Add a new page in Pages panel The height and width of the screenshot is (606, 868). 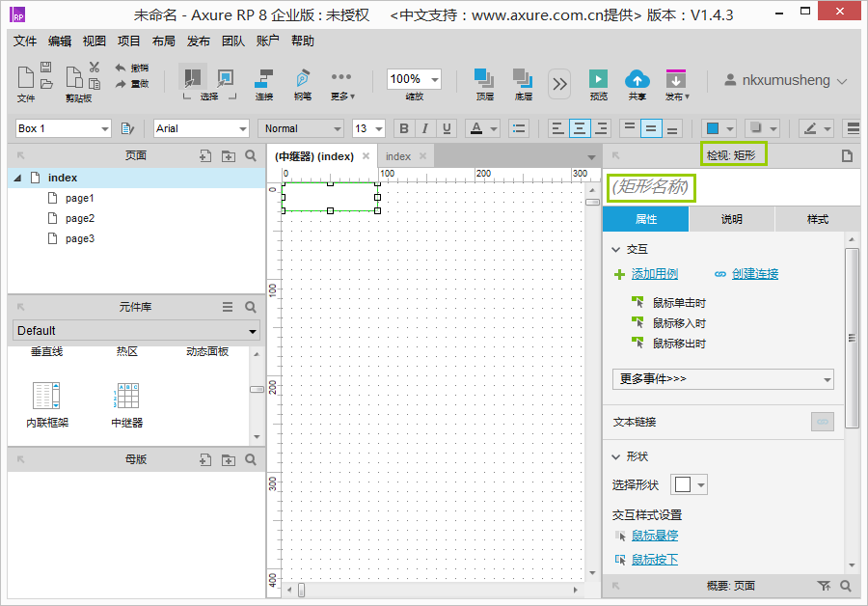pyautogui.click(x=205, y=156)
